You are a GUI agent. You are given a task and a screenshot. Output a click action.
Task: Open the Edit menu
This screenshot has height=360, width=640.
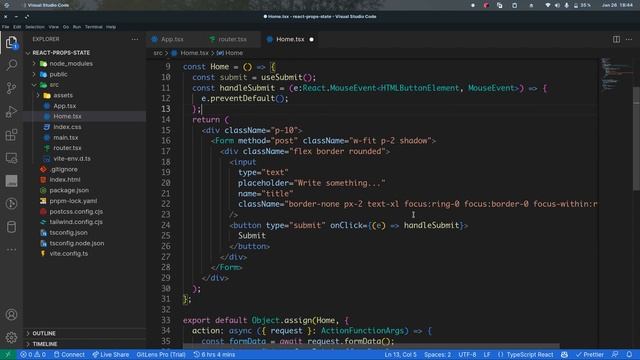click(x=17, y=27)
